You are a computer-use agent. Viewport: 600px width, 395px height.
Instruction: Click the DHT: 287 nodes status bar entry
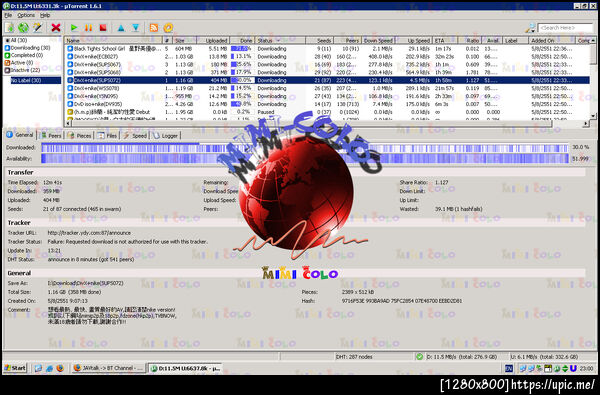[354, 357]
